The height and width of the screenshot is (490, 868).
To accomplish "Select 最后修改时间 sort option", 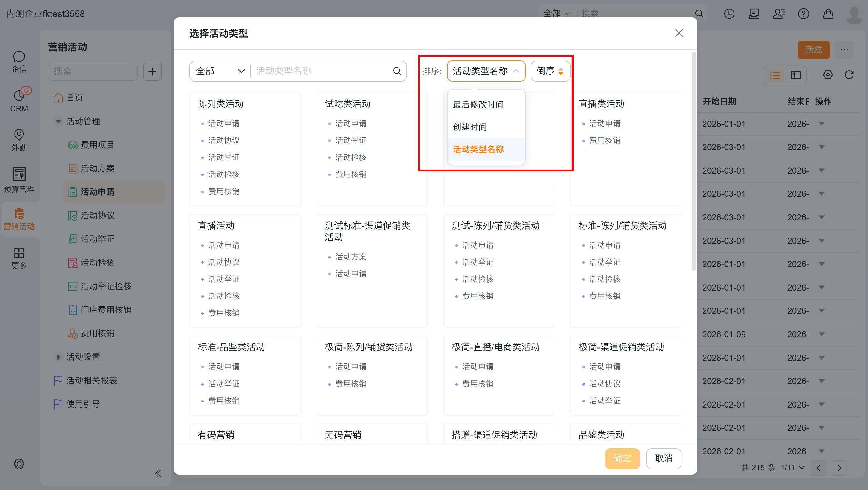I will pos(478,104).
